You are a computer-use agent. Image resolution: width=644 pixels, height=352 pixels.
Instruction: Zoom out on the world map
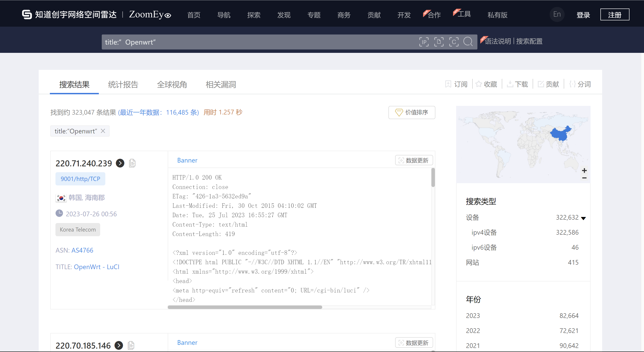point(584,178)
